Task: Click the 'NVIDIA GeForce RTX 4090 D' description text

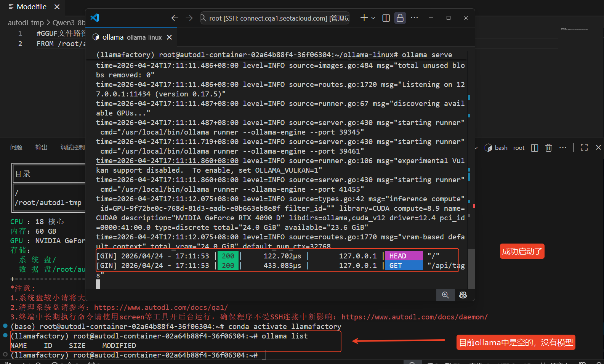Action: (x=229, y=218)
